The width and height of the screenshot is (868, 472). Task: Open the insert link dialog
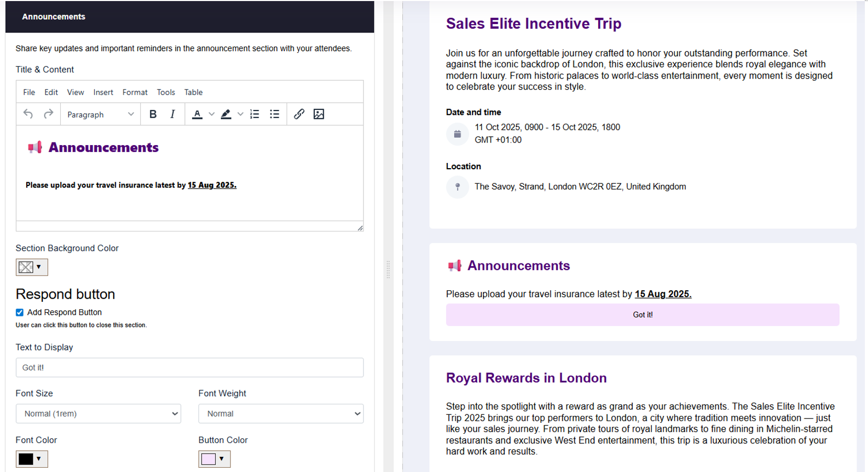[299, 114]
